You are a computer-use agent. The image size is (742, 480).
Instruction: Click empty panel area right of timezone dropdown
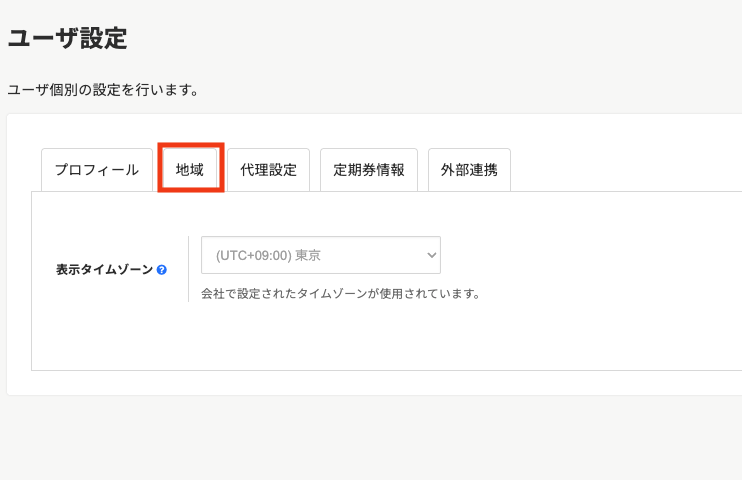tap(590, 256)
